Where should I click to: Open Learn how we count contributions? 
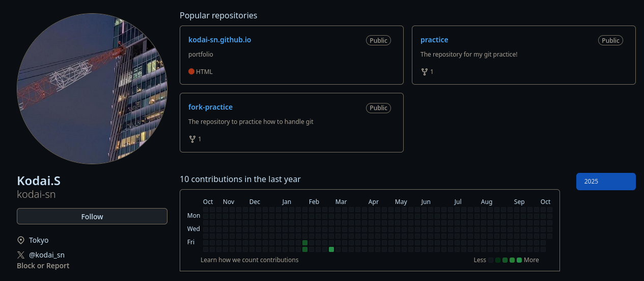coord(249,260)
